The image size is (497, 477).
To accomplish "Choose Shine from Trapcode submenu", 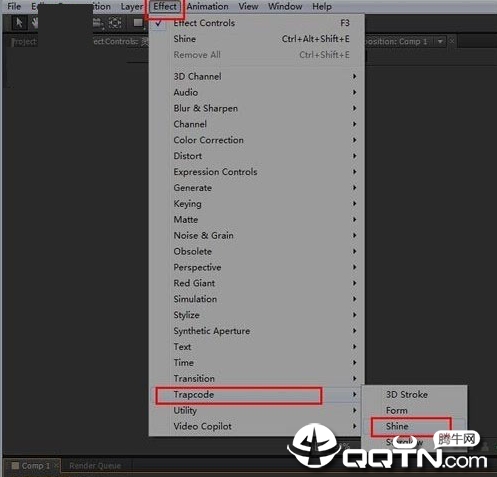I will tap(414, 426).
